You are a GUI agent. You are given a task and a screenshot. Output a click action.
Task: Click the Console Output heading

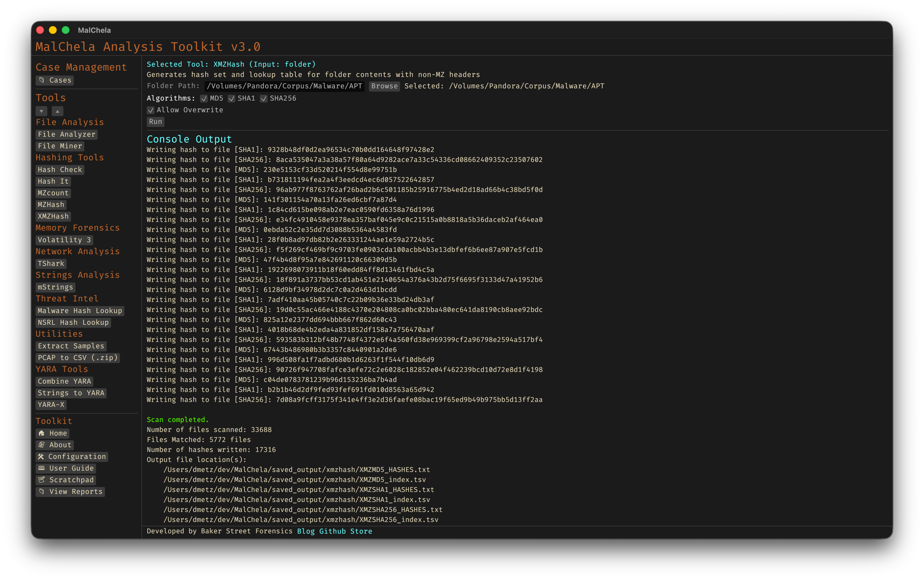pyautogui.click(x=189, y=139)
